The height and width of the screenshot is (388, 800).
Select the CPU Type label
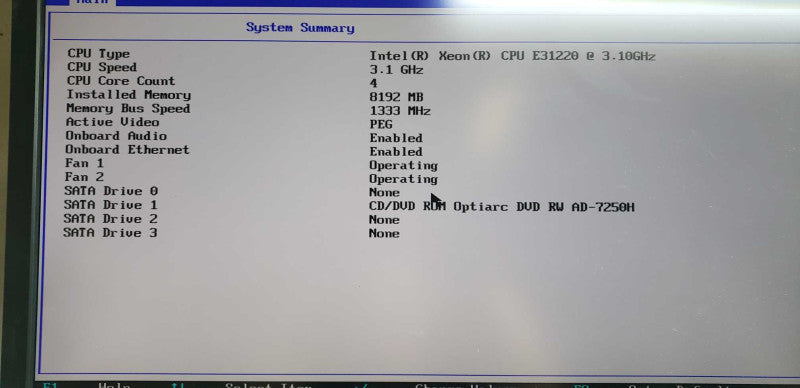[x=98, y=54]
